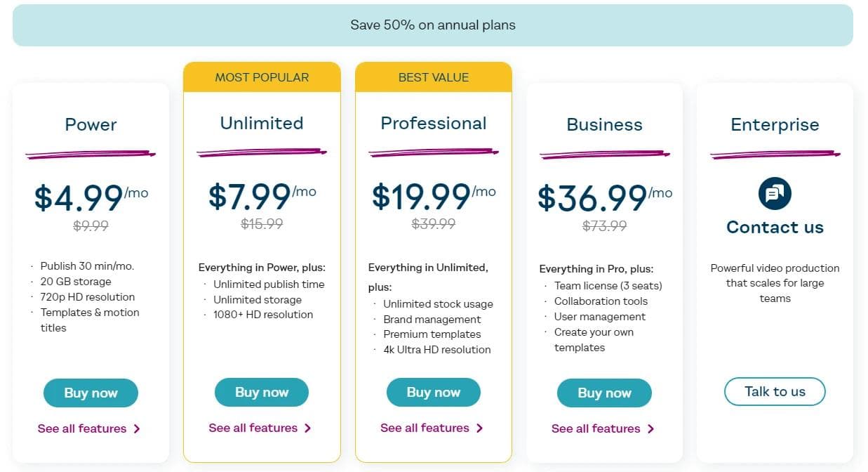Open See all features for Power
Viewport: 868px width, 472px height.
tap(82, 429)
